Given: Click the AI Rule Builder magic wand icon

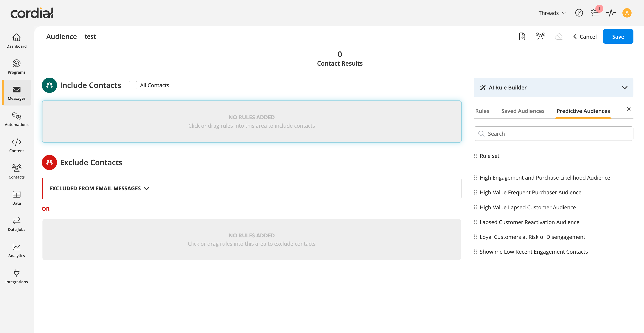Looking at the screenshot, I should (x=483, y=87).
